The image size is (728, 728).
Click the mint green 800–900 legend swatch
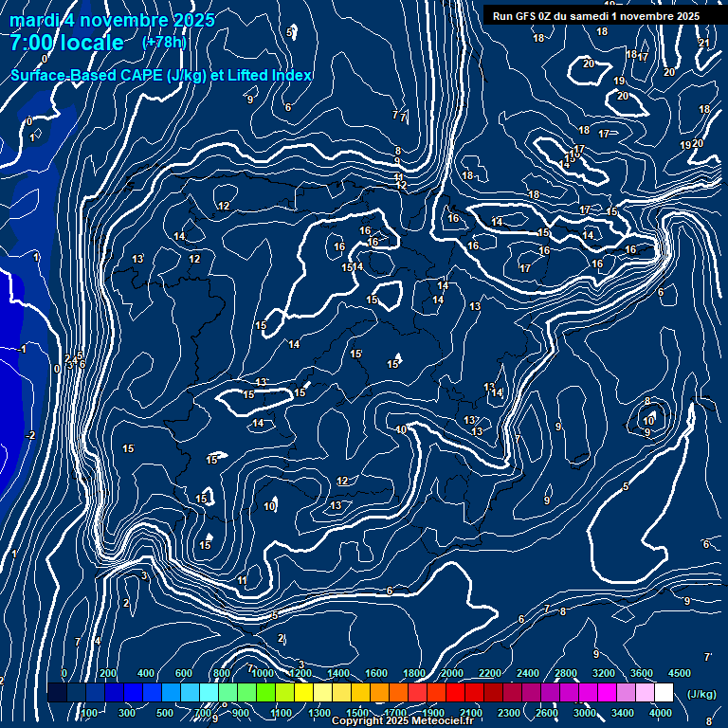(x=228, y=692)
